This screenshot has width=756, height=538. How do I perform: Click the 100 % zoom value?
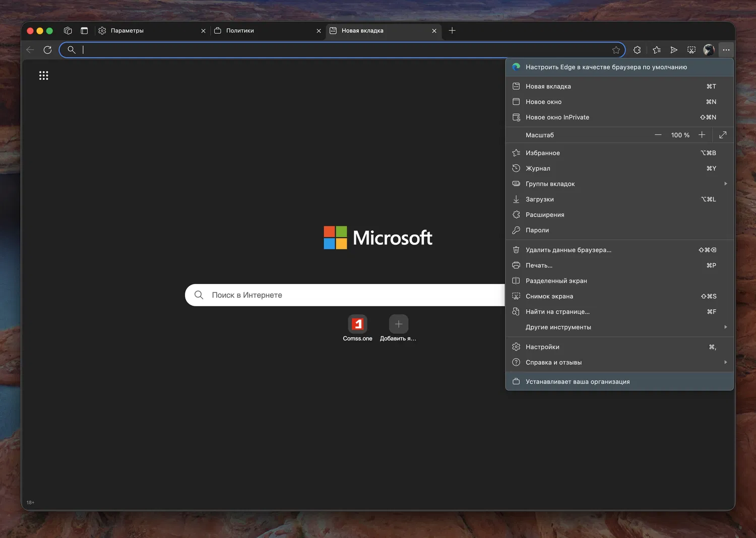[x=680, y=135]
